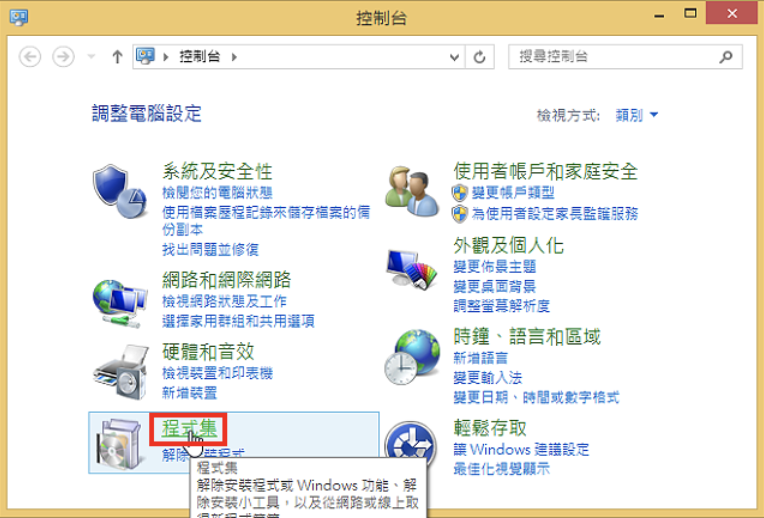Open the Programs disc box icon

pos(120,443)
